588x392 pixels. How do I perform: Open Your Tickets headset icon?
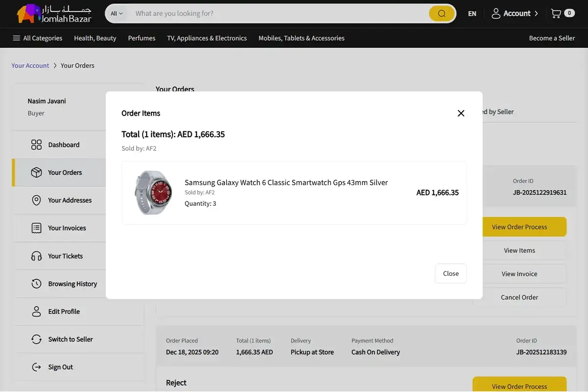click(37, 256)
